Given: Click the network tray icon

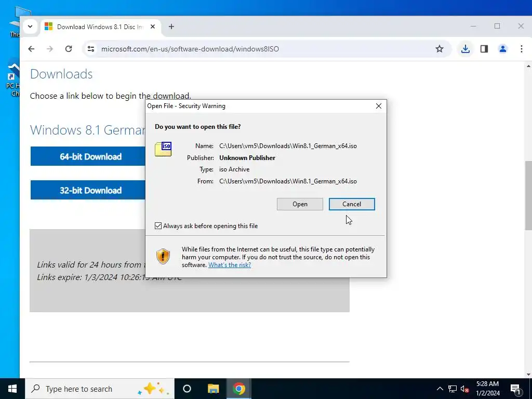Looking at the screenshot, I should pyautogui.click(x=453, y=389).
